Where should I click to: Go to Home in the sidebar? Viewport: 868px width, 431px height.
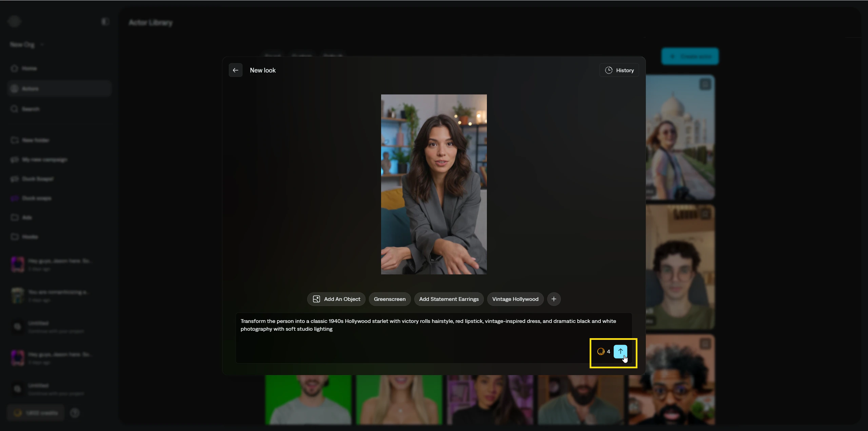tap(59, 68)
